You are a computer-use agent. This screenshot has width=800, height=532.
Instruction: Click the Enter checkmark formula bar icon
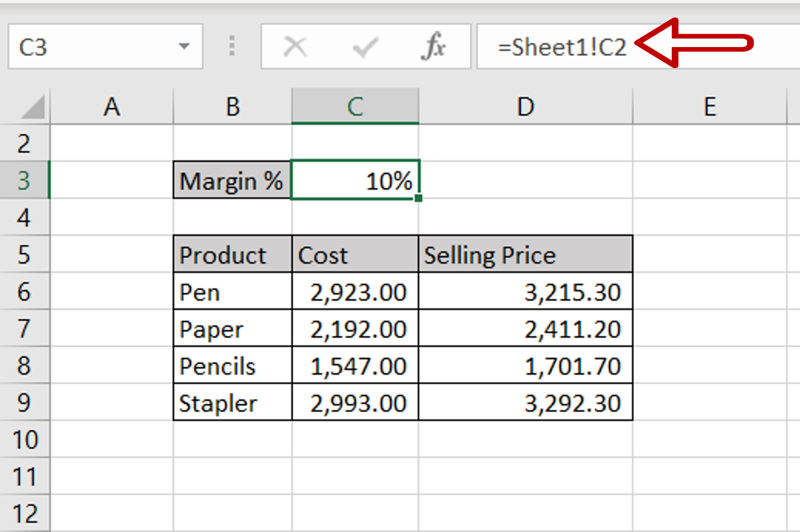tap(365, 47)
